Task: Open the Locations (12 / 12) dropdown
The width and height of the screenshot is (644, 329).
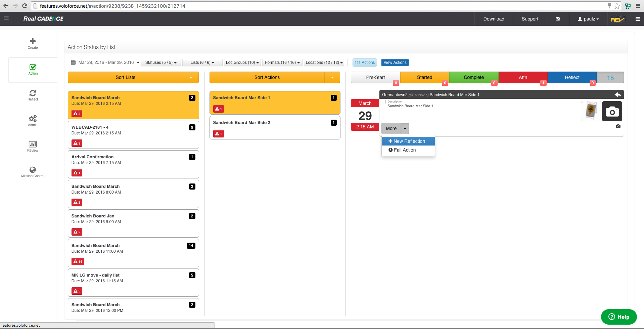Action: click(x=324, y=63)
